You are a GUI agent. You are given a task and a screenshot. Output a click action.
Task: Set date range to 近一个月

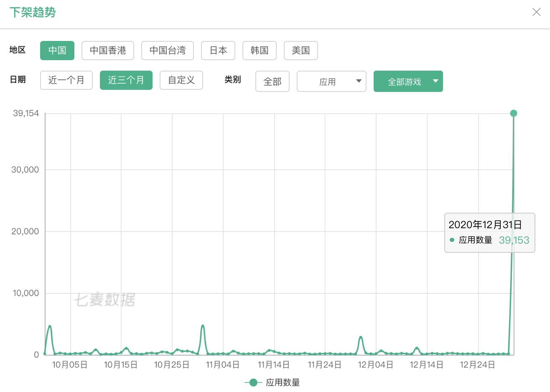66,80
